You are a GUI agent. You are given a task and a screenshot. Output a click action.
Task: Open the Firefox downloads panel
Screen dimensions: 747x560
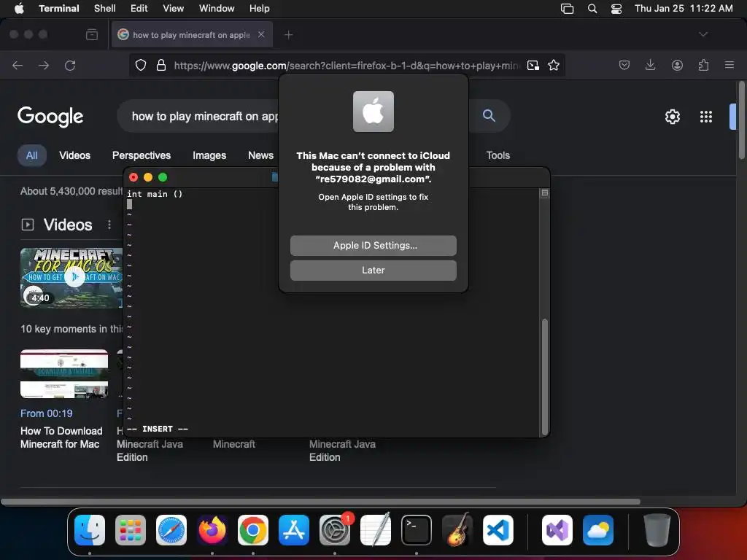650,65
